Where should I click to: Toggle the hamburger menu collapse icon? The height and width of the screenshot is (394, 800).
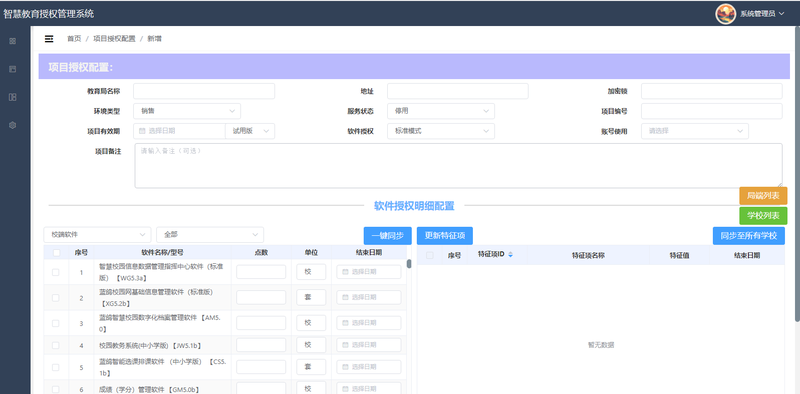tap(49, 39)
